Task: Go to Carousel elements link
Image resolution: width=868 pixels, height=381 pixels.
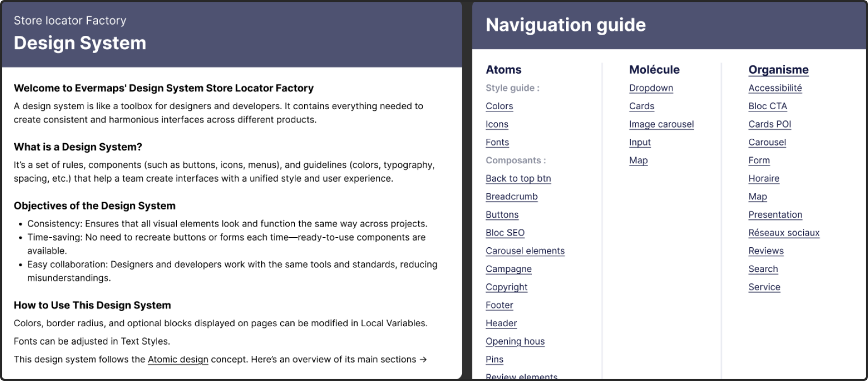Action: pos(525,251)
